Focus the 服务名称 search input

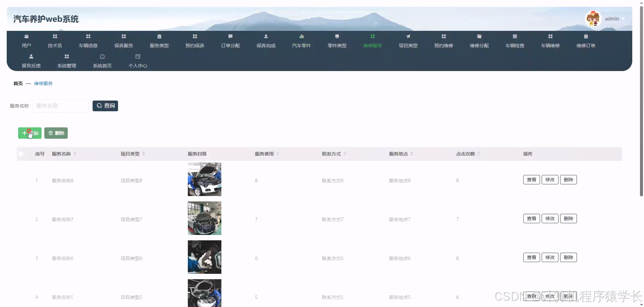[61, 106]
